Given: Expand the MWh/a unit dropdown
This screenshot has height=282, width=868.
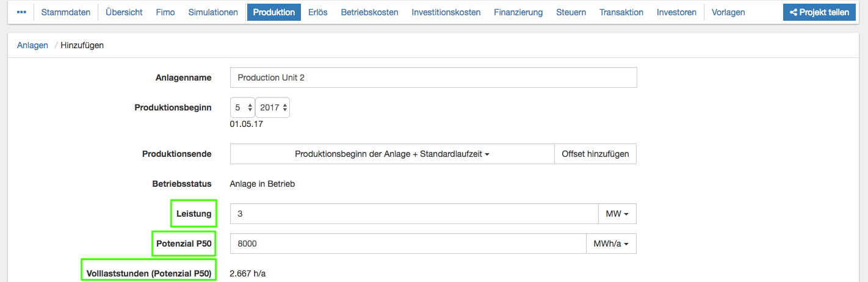Looking at the screenshot, I should [x=611, y=244].
